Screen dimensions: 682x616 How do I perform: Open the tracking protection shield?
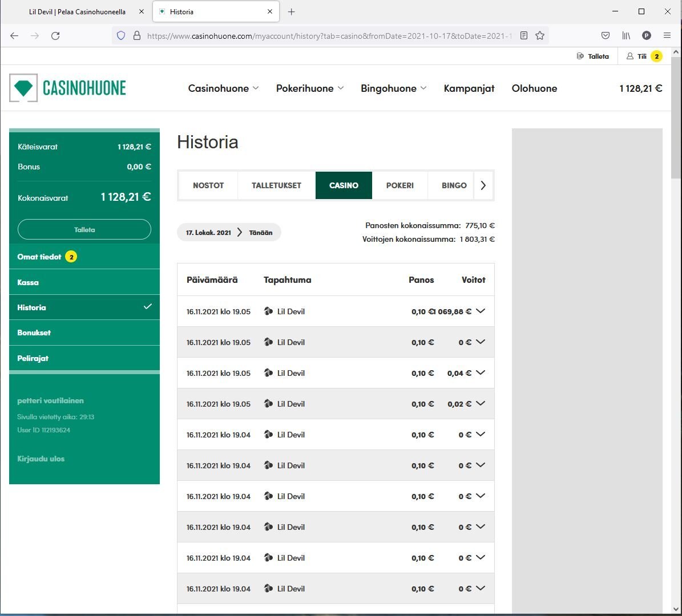pos(121,35)
